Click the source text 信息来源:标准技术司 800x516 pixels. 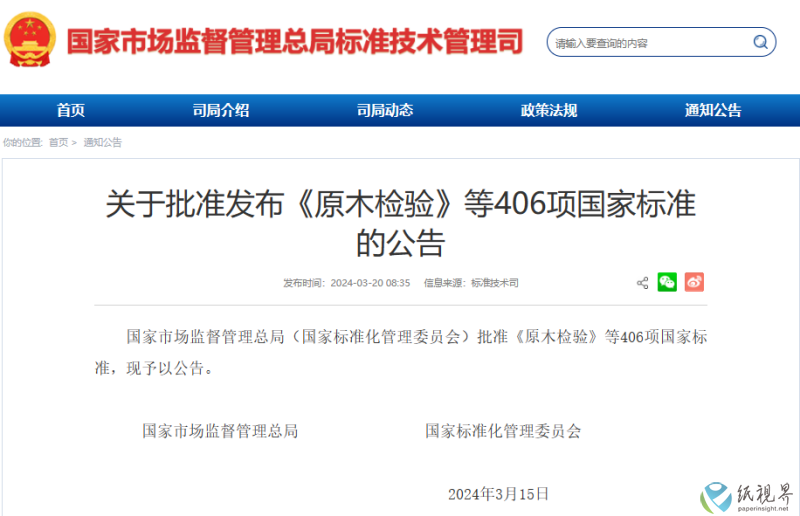click(x=471, y=283)
